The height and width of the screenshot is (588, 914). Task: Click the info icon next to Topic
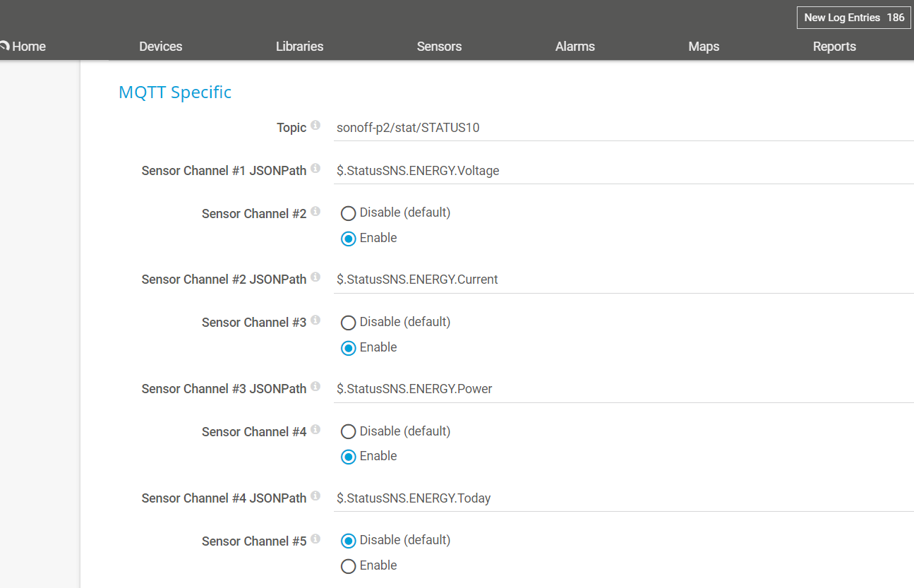(315, 126)
